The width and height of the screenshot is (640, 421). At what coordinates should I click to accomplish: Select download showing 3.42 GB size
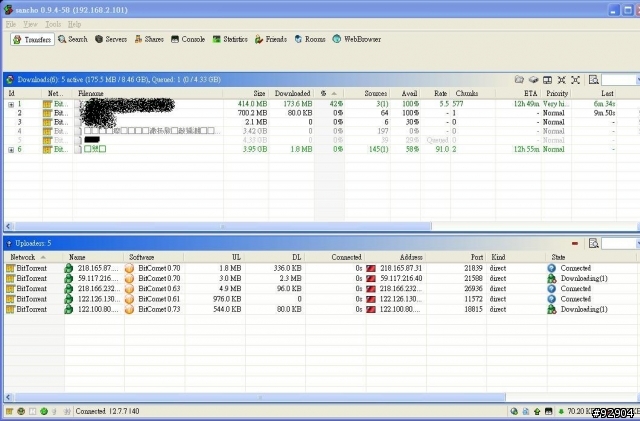click(320, 131)
